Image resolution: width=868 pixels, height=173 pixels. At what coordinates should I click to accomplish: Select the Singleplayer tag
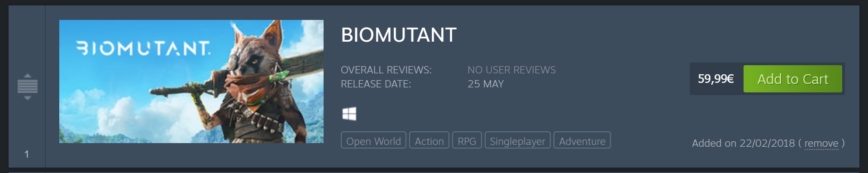(x=517, y=140)
